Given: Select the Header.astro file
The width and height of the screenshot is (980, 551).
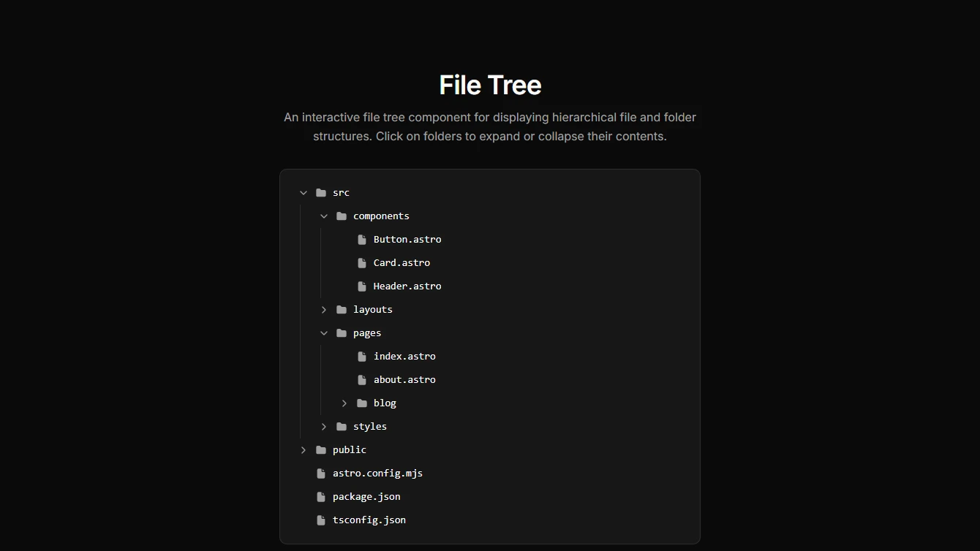Looking at the screenshot, I should pyautogui.click(x=407, y=286).
